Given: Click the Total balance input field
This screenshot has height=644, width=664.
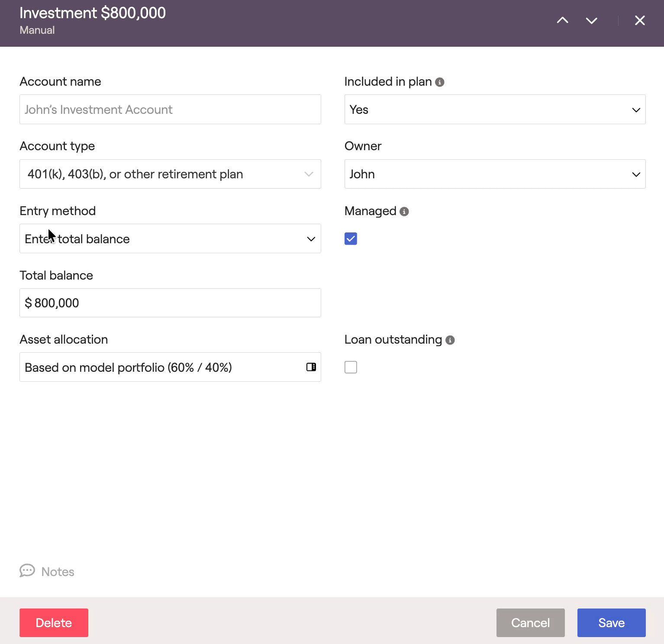Looking at the screenshot, I should [170, 303].
